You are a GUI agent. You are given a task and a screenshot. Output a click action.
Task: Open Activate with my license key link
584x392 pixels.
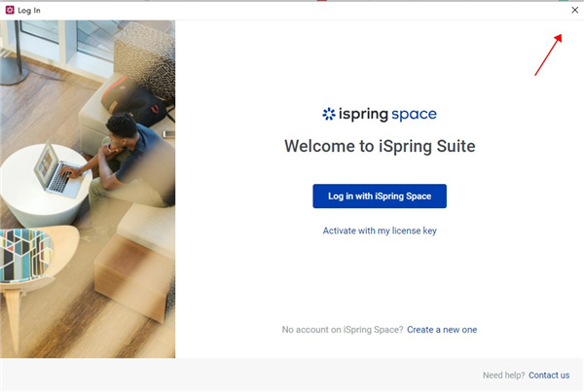coord(380,231)
